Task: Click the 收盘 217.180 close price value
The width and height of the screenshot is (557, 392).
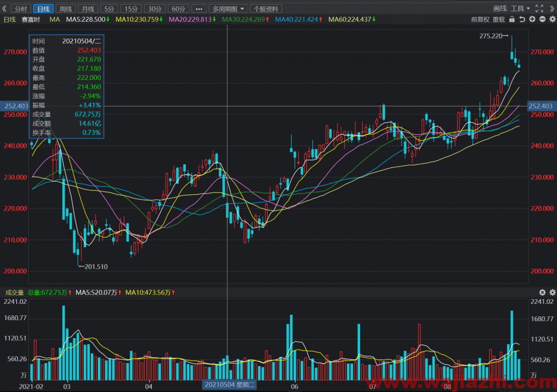Action: [89, 69]
